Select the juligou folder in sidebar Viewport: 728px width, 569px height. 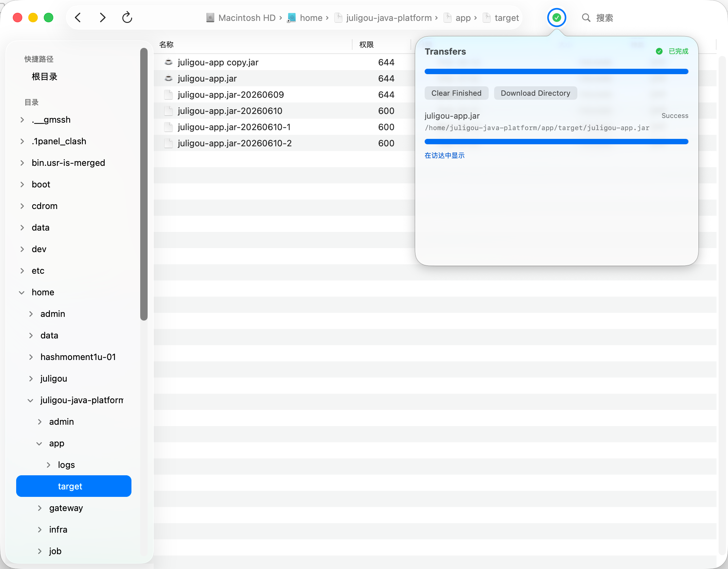(54, 379)
